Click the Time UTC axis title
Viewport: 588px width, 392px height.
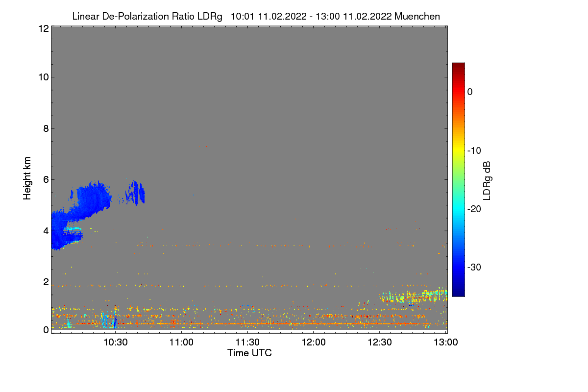(x=249, y=353)
